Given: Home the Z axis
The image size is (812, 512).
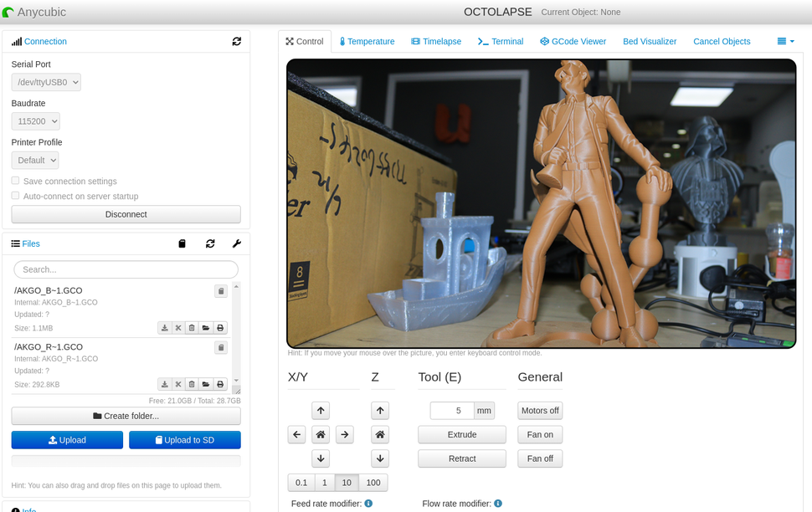Looking at the screenshot, I should pyautogui.click(x=380, y=434).
